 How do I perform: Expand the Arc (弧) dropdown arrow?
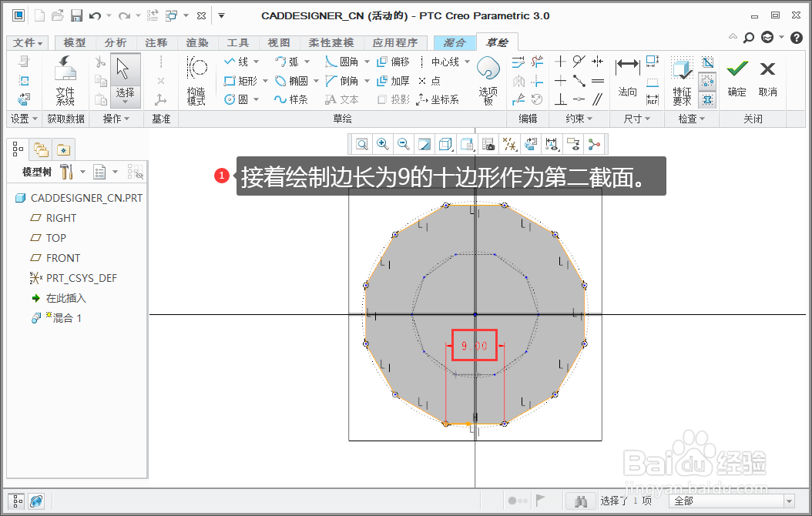tap(307, 62)
